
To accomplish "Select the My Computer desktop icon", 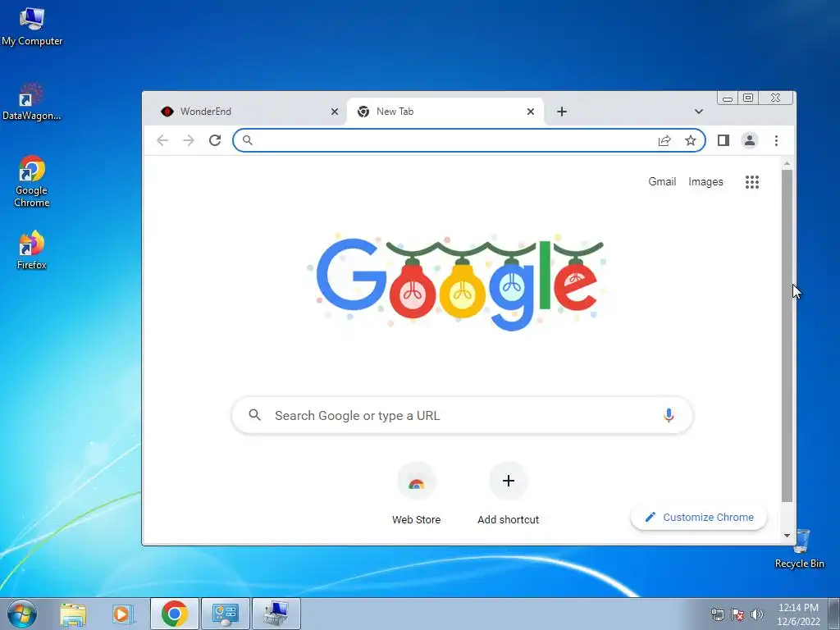I will 32,27.
